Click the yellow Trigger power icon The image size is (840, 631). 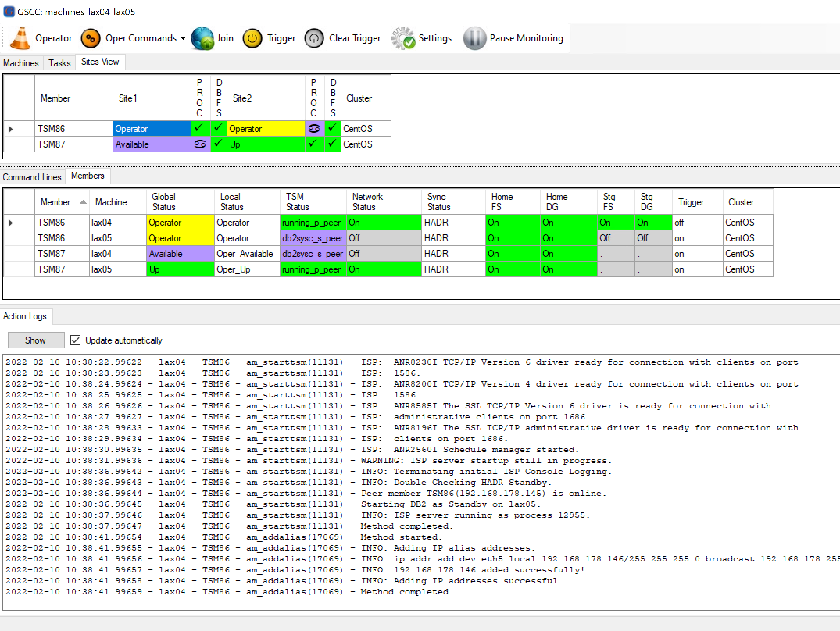[x=252, y=38]
